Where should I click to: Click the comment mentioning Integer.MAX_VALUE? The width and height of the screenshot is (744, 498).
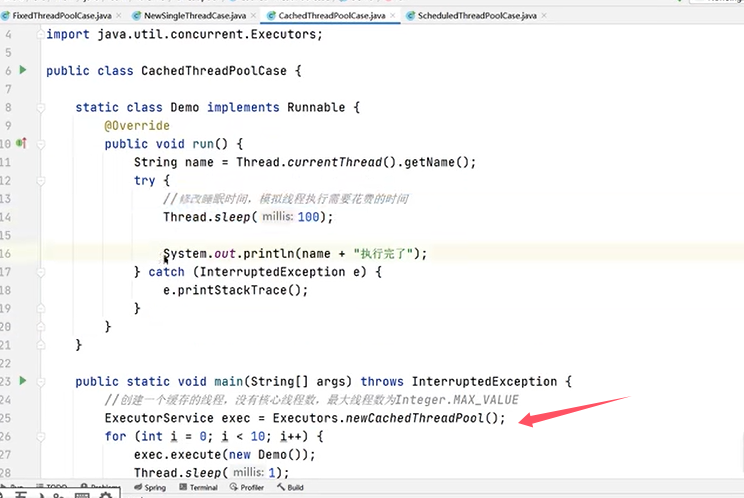(x=311, y=400)
